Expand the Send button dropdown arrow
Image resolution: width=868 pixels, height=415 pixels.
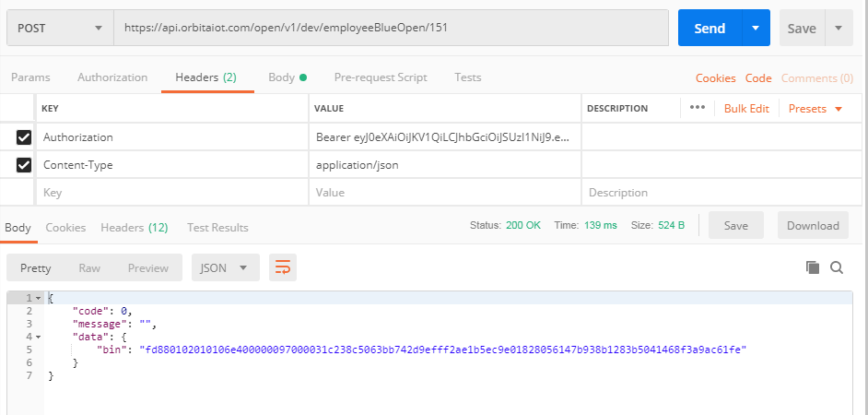click(x=756, y=29)
